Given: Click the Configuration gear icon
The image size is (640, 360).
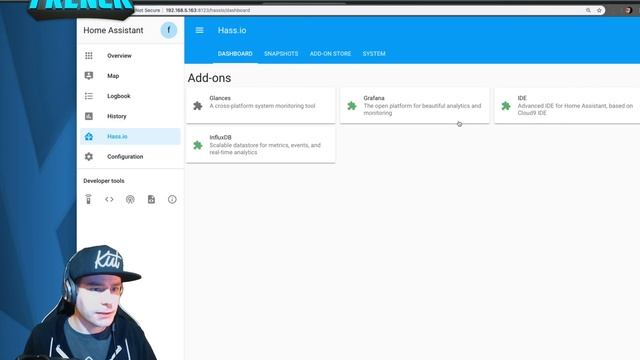Looking at the screenshot, I should pos(89,157).
